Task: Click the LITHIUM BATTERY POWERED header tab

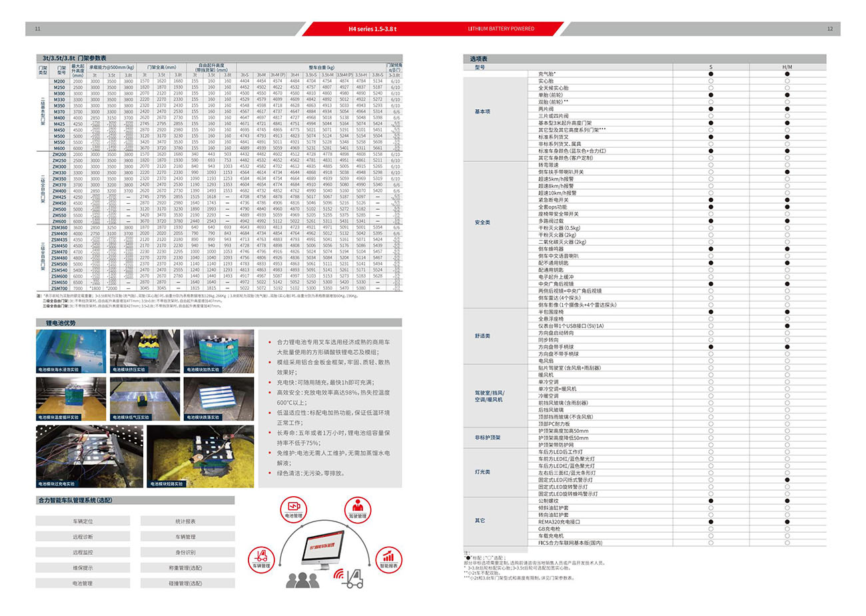Action: [501, 29]
